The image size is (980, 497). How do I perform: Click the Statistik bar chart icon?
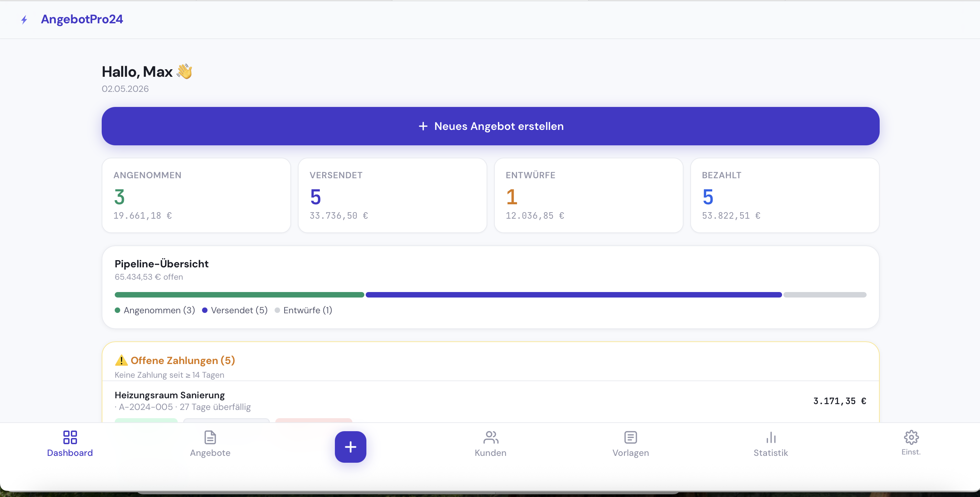pos(771,437)
